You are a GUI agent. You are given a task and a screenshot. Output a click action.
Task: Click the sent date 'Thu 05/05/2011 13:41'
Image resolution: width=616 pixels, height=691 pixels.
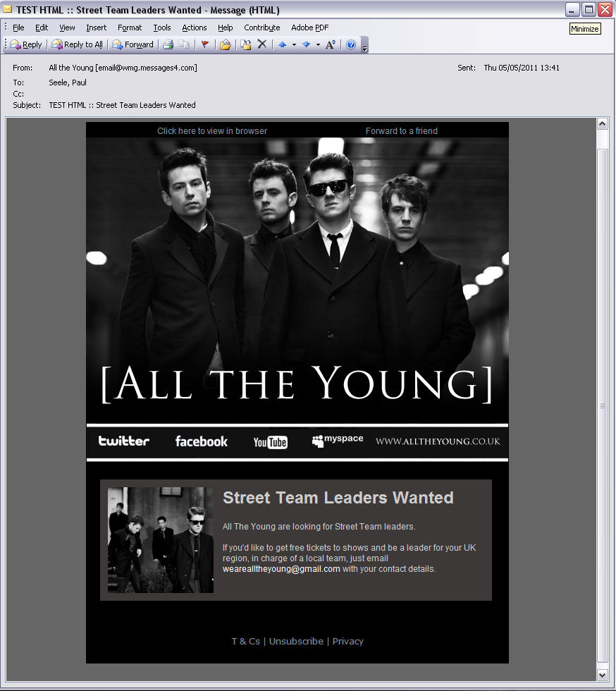pyautogui.click(x=522, y=68)
